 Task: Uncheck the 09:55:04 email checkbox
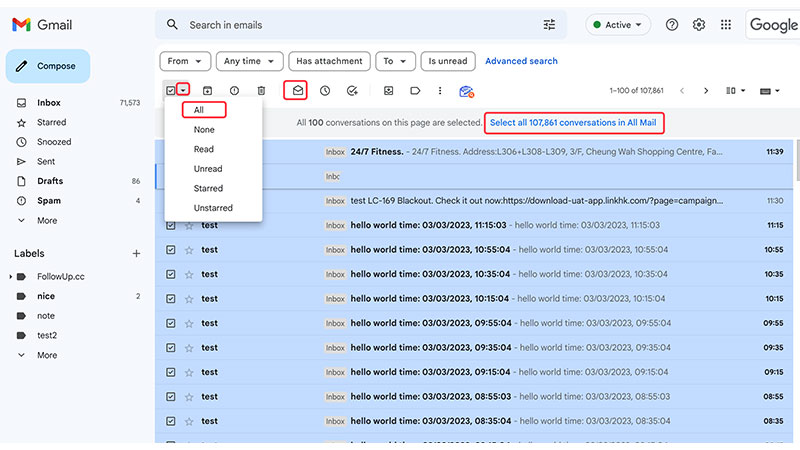tap(170, 323)
